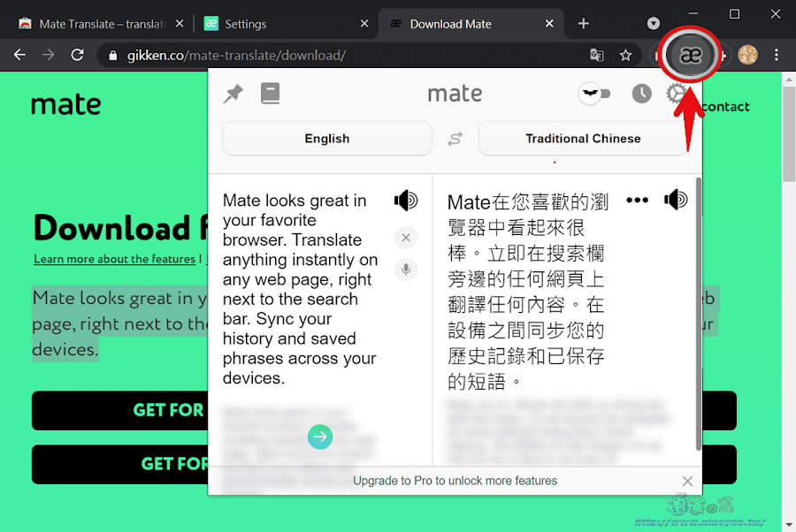View site security lock info

tap(113, 56)
